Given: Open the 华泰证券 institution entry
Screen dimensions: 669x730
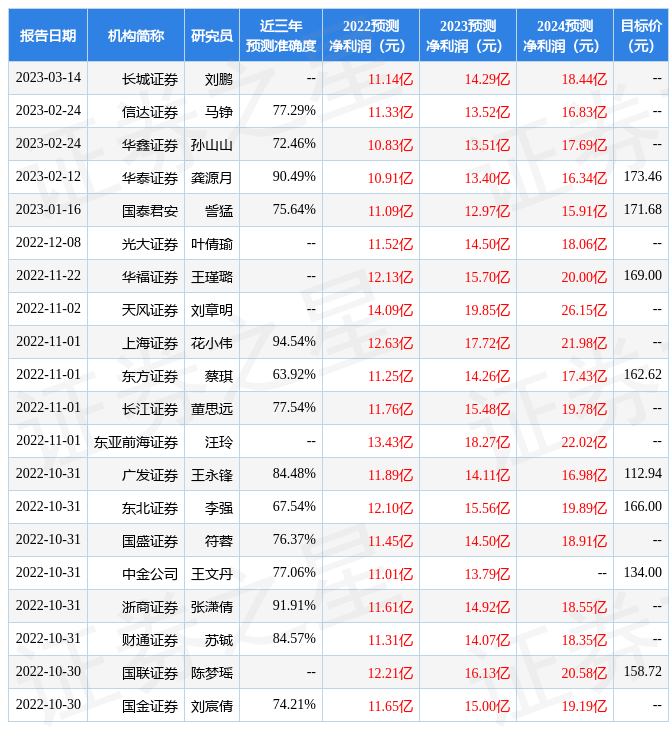Looking at the screenshot, I should coord(150,177).
